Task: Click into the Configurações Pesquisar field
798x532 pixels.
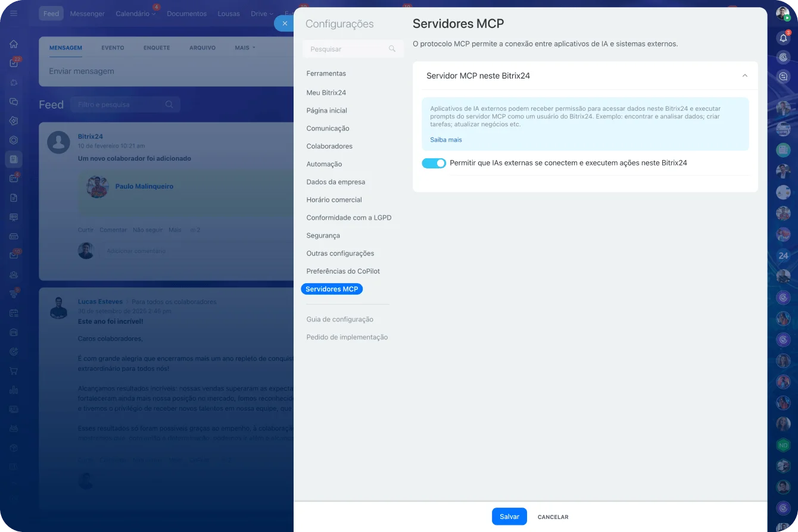Action: 353,49
